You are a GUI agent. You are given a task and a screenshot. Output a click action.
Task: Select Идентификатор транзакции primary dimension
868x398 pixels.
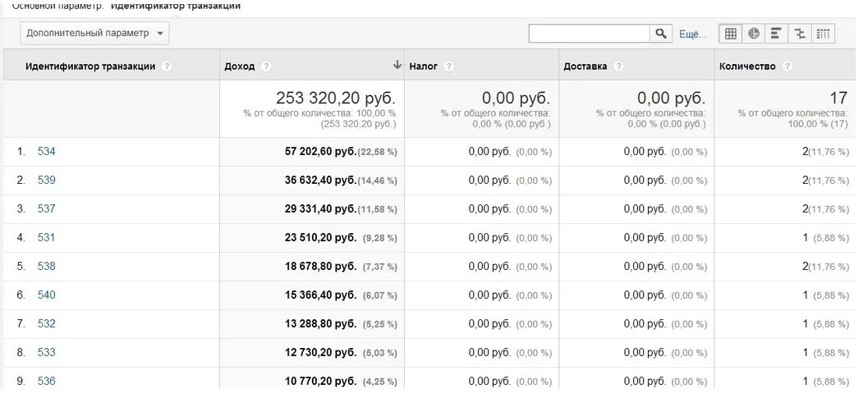point(176,6)
